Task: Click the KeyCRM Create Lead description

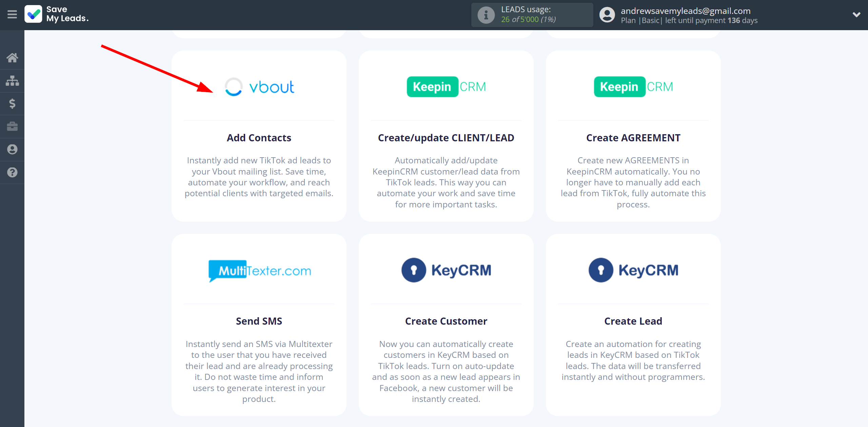Action: pyautogui.click(x=633, y=361)
